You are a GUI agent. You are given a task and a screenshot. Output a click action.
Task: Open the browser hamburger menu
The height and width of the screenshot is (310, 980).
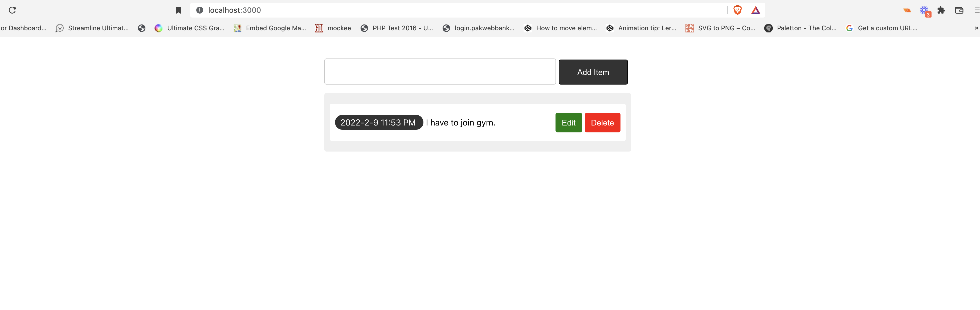tap(977, 10)
